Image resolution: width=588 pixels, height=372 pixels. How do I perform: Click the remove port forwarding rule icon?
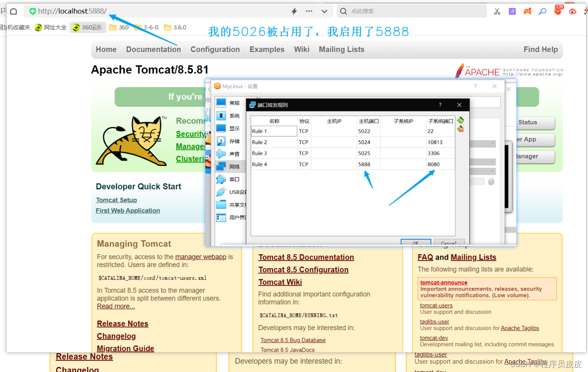click(x=461, y=129)
